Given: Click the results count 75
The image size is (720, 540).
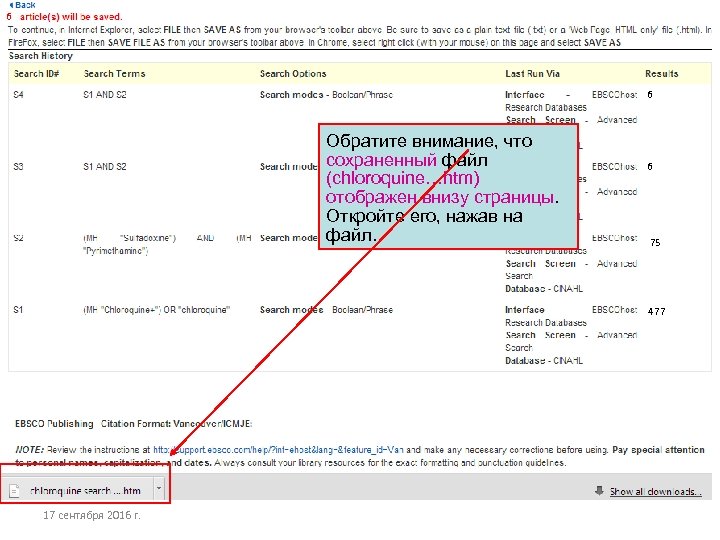Looking at the screenshot, I should [655, 242].
